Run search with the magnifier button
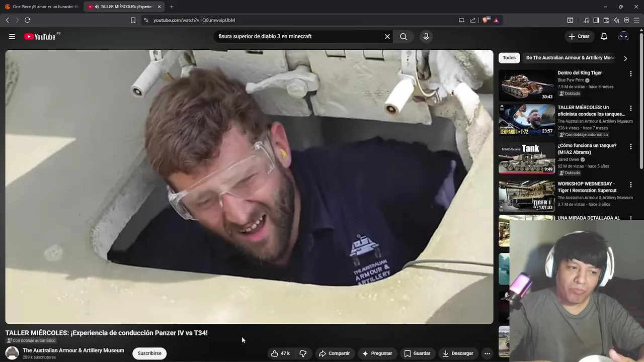 [x=404, y=36]
